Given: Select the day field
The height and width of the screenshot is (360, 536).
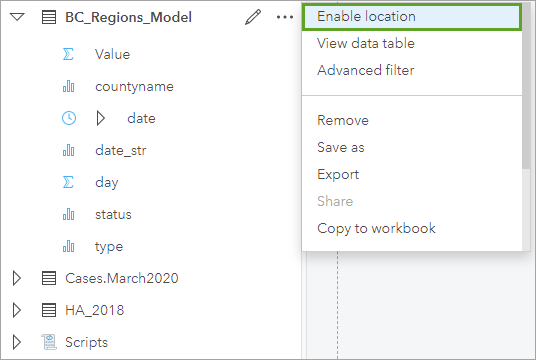Looking at the screenshot, I should 107,183.
